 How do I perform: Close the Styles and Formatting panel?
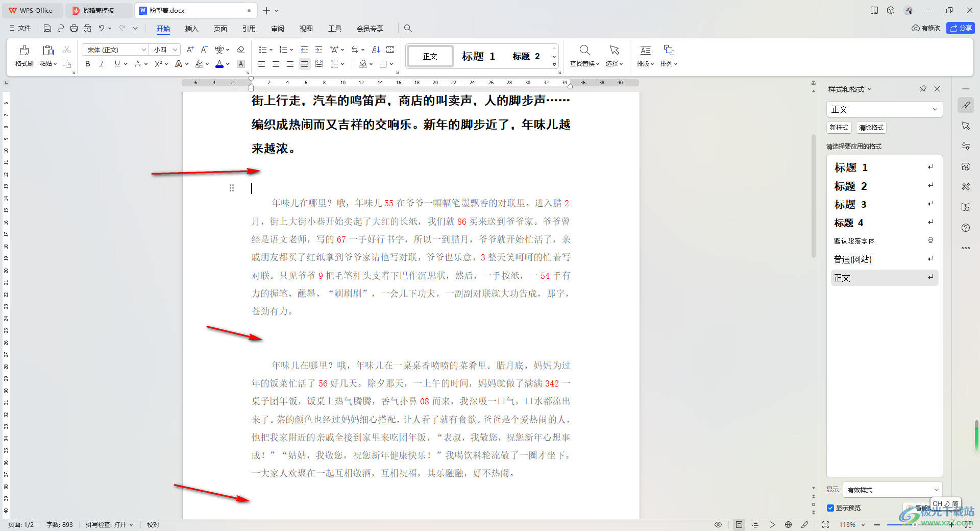[x=937, y=89]
